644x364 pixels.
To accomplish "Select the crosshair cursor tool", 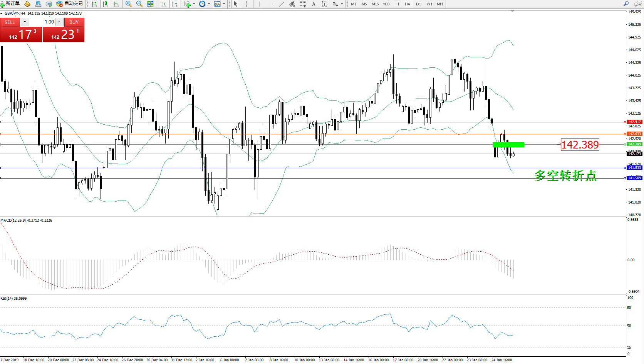I will (x=247, y=4).
